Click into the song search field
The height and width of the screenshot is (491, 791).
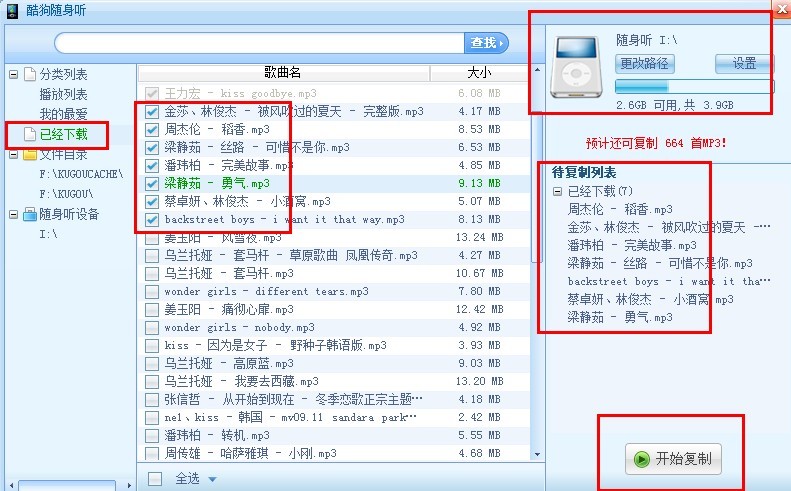pyautogui.click(x=260, y=42)
